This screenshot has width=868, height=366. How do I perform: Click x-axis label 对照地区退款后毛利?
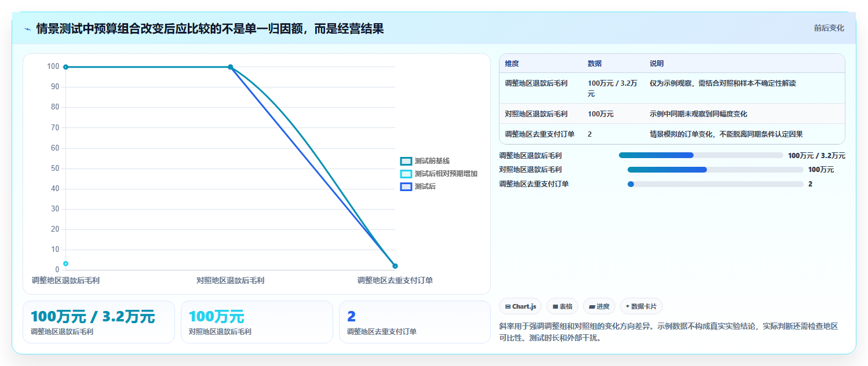[231, 280]
